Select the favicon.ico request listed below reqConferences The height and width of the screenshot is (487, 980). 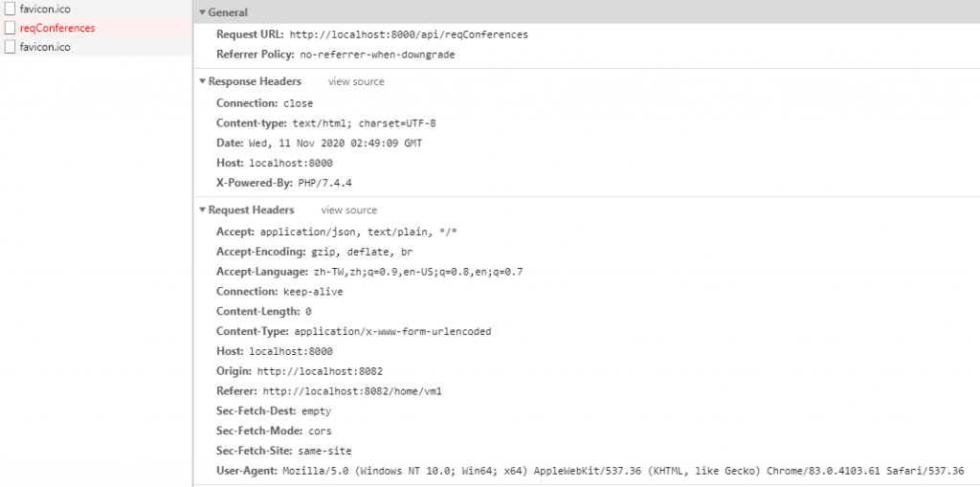click(97, 47)
